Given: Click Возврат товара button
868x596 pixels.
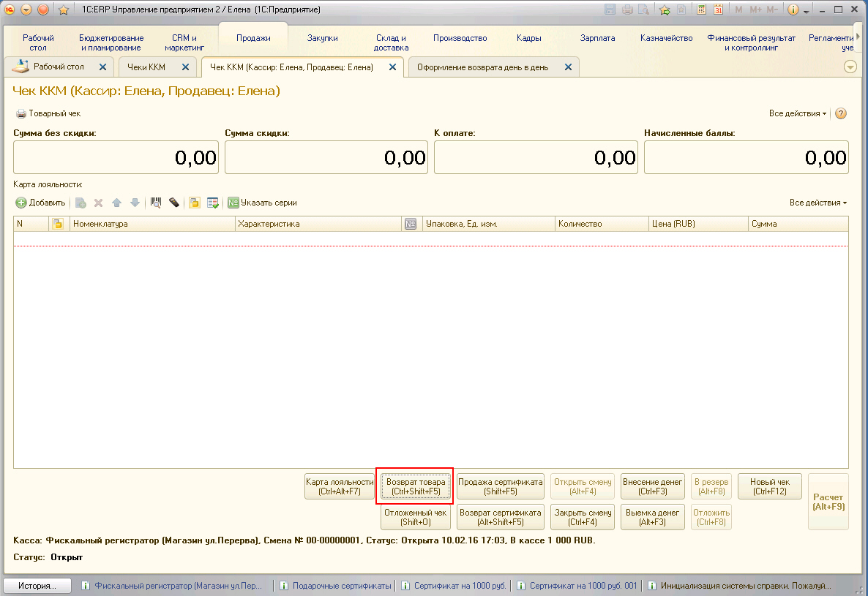Looking at the screenshot, I should 415,486.
